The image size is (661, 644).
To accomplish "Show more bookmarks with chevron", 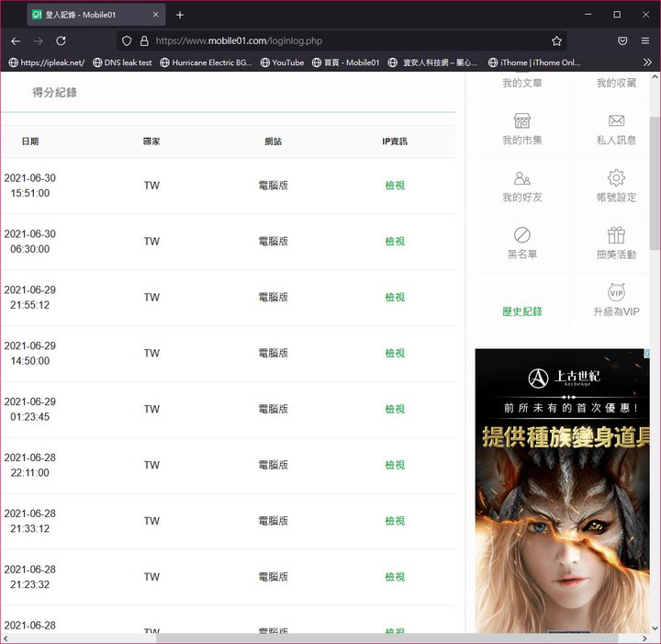I will coord(647,62).
